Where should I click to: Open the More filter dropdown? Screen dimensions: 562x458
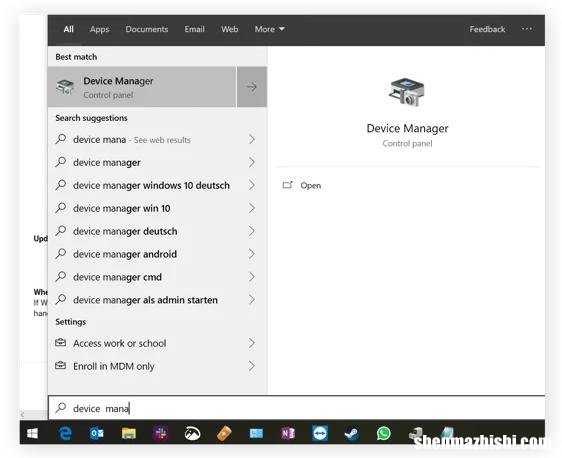[270, 29]
